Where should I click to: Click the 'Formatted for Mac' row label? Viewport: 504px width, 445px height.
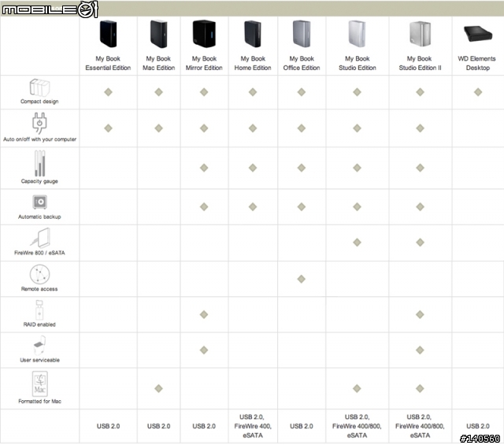40,401
